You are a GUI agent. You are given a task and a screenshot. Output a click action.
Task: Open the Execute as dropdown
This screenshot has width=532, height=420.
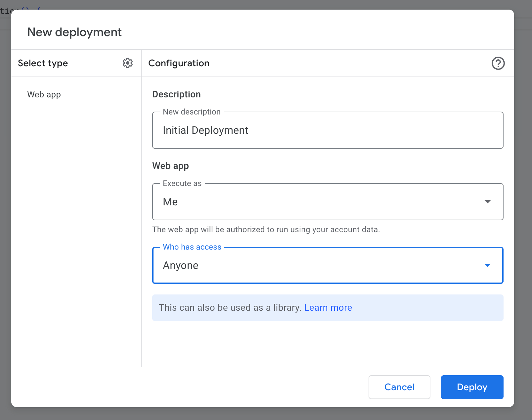328,201
